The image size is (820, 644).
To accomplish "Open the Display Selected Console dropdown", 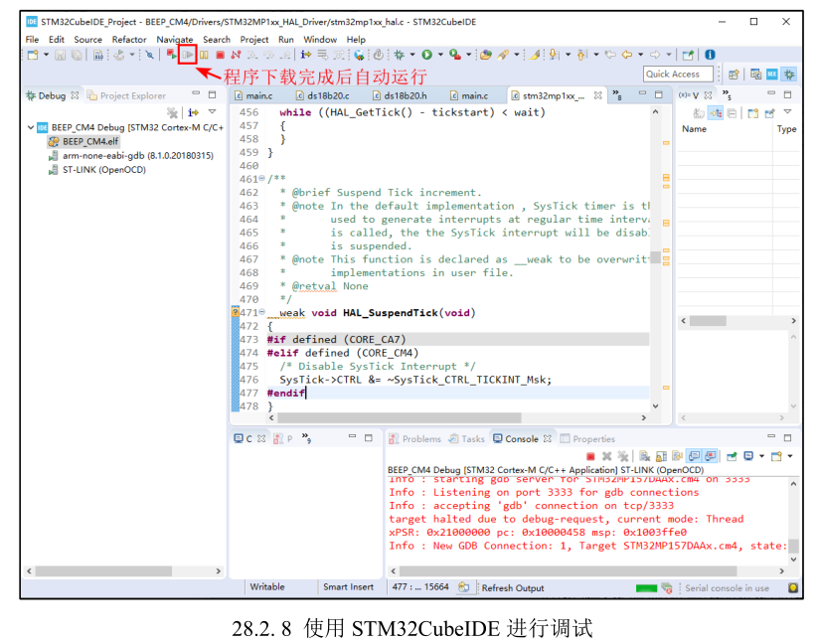I will pyautogui.click(x=761, y=456).
